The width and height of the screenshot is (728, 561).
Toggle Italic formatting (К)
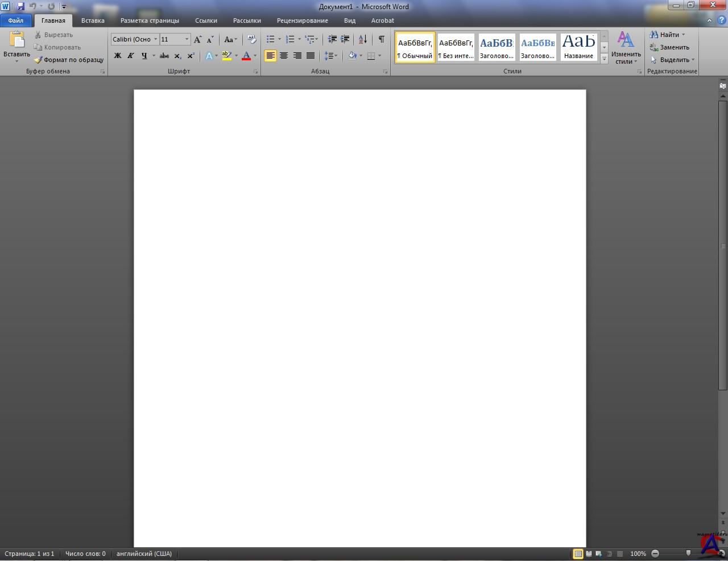[131, 56]
